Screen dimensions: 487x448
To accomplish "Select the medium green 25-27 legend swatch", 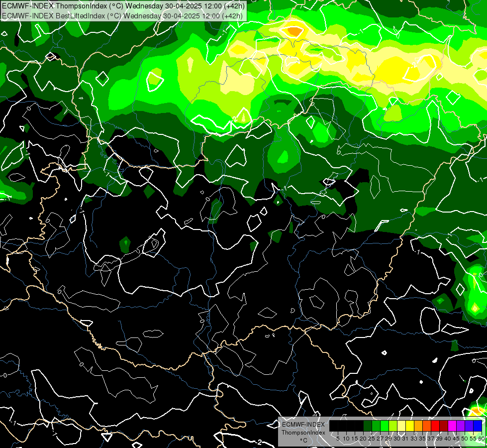I will tap(376, 426).
